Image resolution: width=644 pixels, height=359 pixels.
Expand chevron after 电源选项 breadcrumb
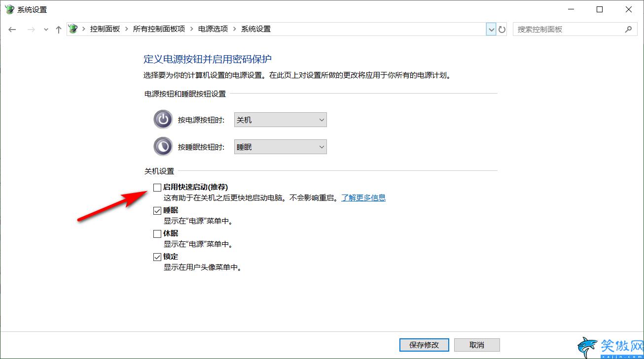[234, 29]
